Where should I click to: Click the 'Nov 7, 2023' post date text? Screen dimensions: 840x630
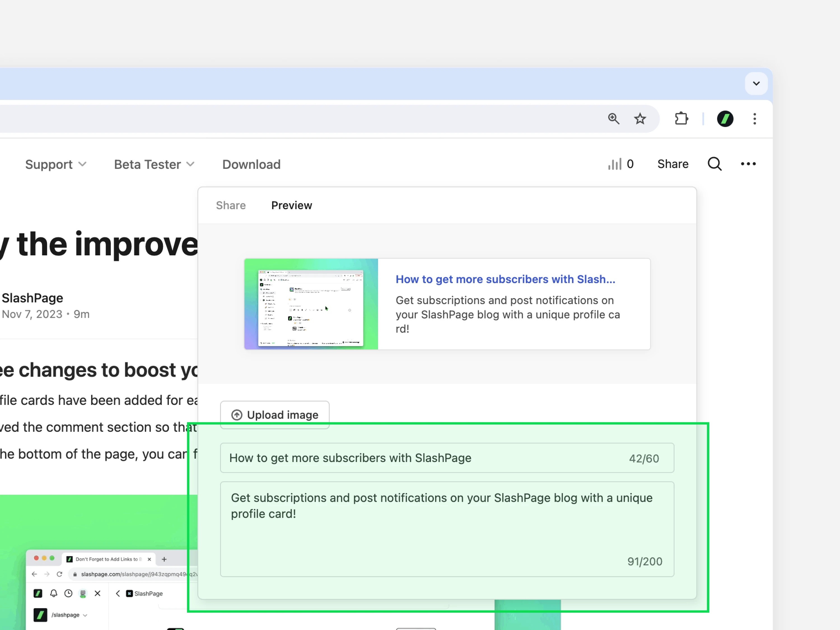click(x=32, y=314)
